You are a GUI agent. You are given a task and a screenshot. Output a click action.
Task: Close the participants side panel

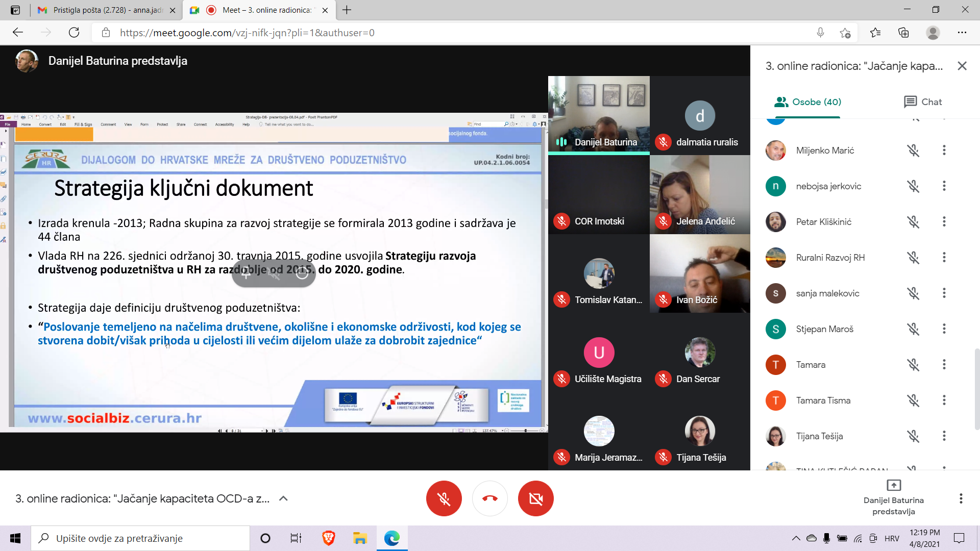[x=962, y=66]
